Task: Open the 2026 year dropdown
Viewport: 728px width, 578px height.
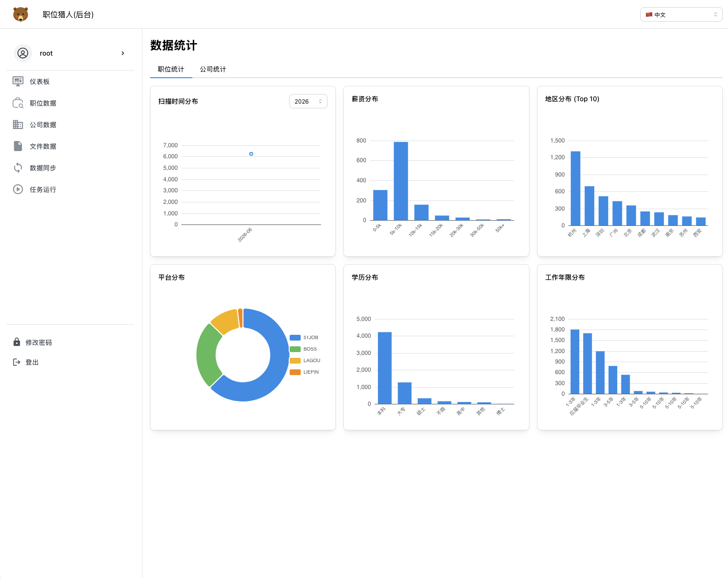Action: 308,101
